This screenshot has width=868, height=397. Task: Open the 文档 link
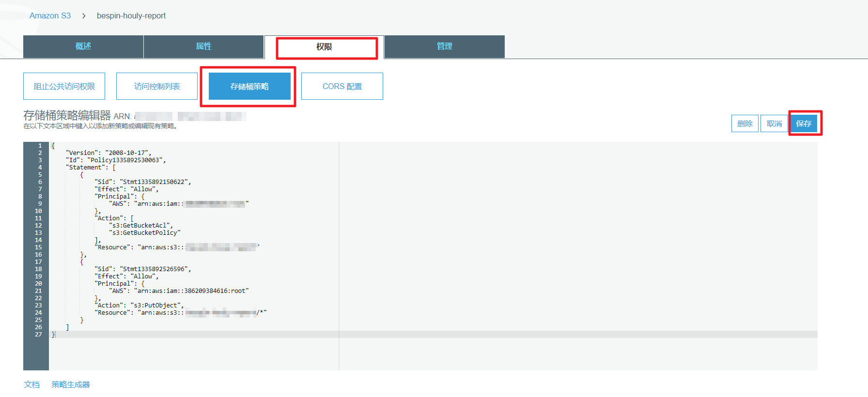[x=32, y=384]
